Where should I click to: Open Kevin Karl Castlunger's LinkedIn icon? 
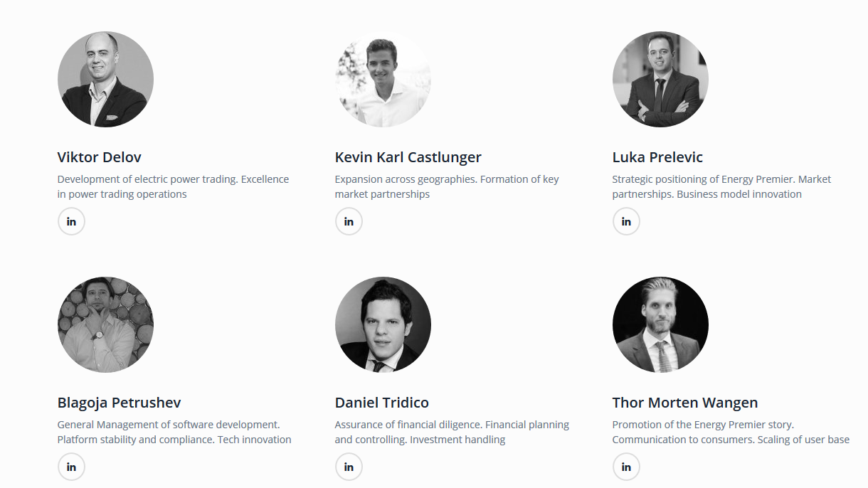tap(349, 221)
